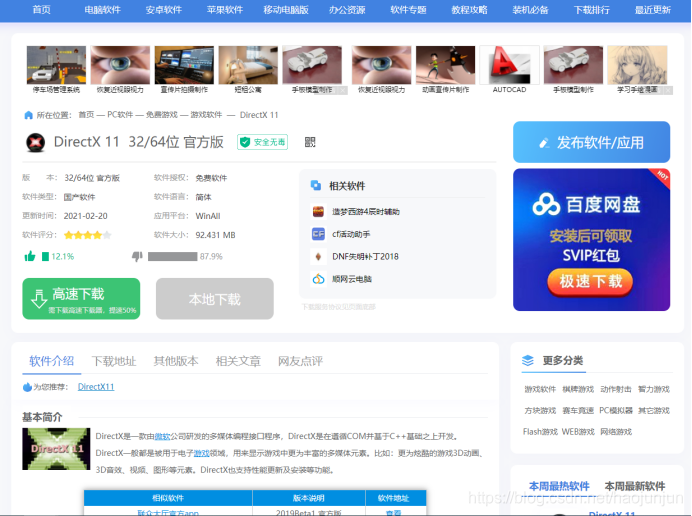692x516 pixels.
Task: Click the thumbs down vote icon
Action: pos(137,256)
